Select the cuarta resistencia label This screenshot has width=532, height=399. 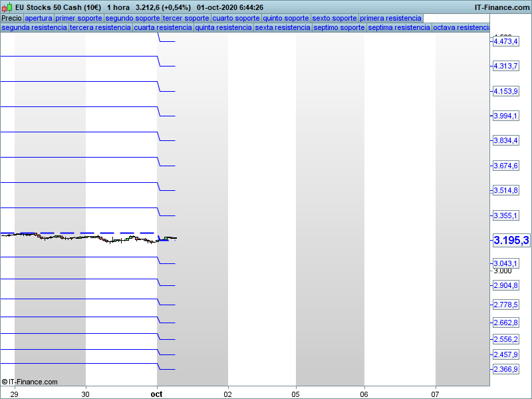click(163, 27)
